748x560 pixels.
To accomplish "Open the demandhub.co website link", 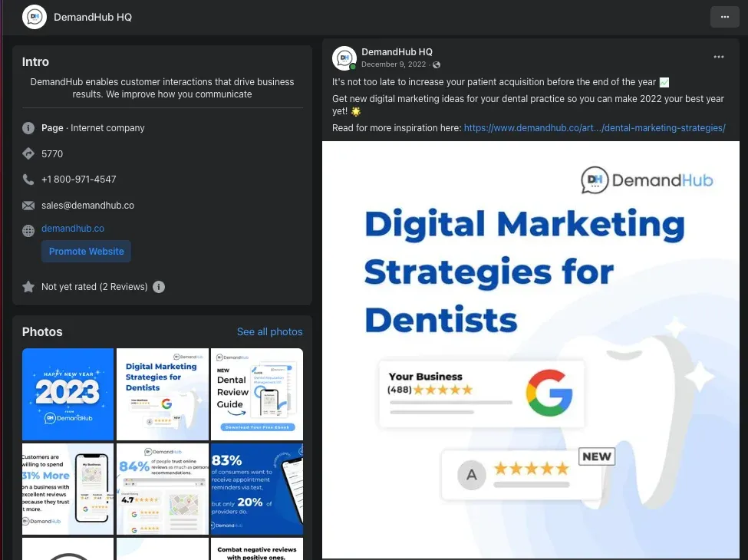I will pos(73,229).
